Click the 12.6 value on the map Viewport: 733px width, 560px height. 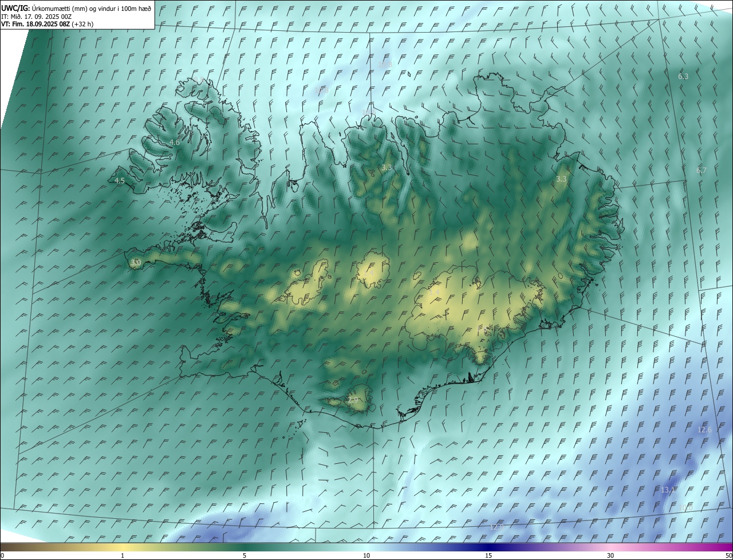[704, 430]
